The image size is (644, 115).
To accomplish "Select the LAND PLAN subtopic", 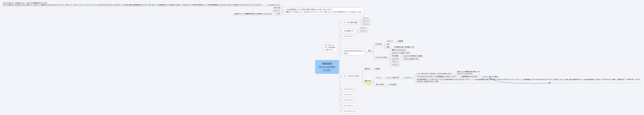I will click(x=395, y=59).
